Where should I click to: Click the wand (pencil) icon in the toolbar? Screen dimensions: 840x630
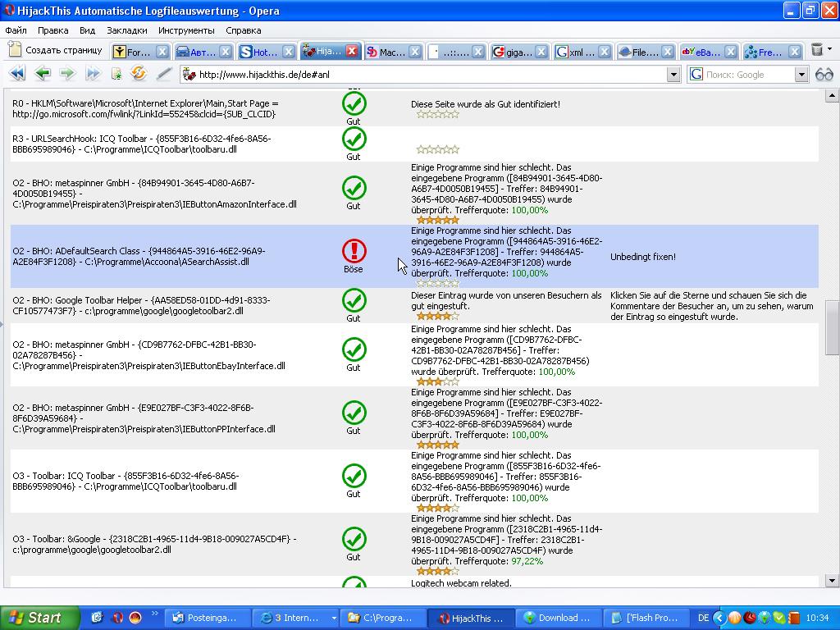tap(164, 73)
